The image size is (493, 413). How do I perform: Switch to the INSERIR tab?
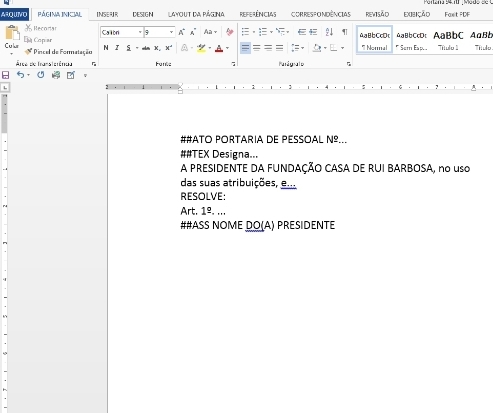(107, 14)
